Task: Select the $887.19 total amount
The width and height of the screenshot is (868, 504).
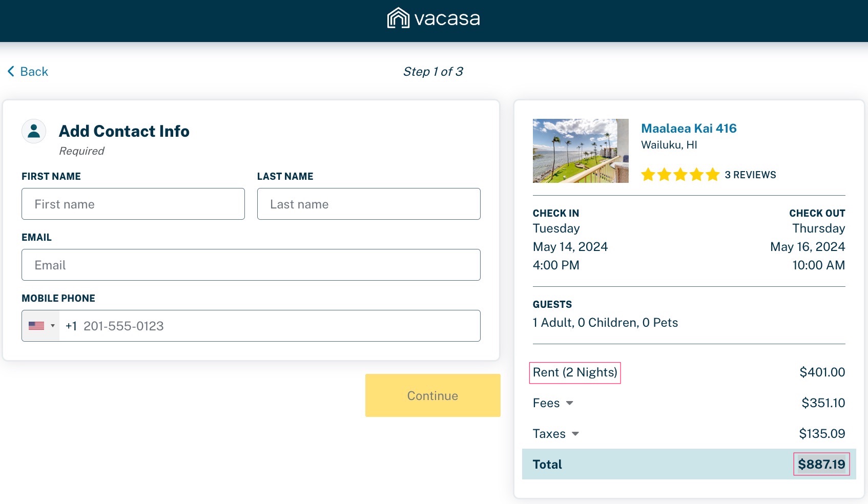Action: coord(821,464)
